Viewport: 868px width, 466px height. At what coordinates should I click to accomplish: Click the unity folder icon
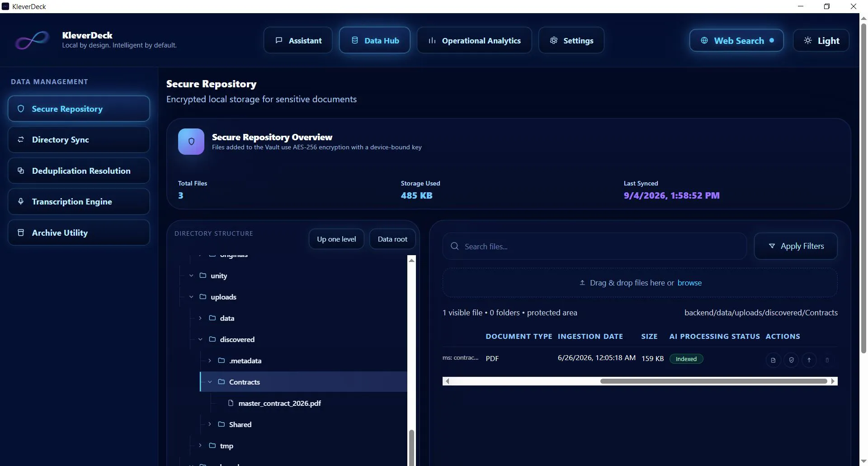(203, 276)
